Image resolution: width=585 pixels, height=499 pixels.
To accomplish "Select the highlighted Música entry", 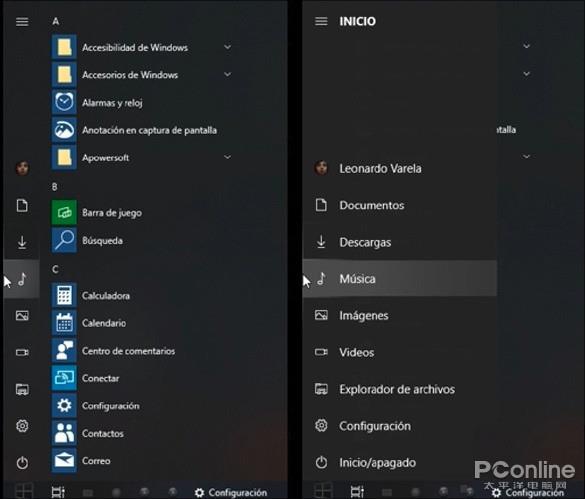I will click(x=400, y=278).
